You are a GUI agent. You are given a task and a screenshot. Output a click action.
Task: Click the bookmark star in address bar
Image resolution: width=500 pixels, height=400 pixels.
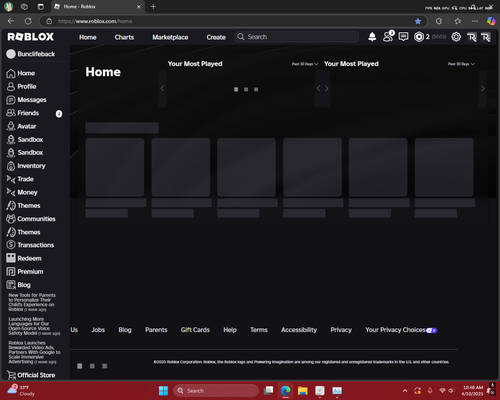point(418,21)
